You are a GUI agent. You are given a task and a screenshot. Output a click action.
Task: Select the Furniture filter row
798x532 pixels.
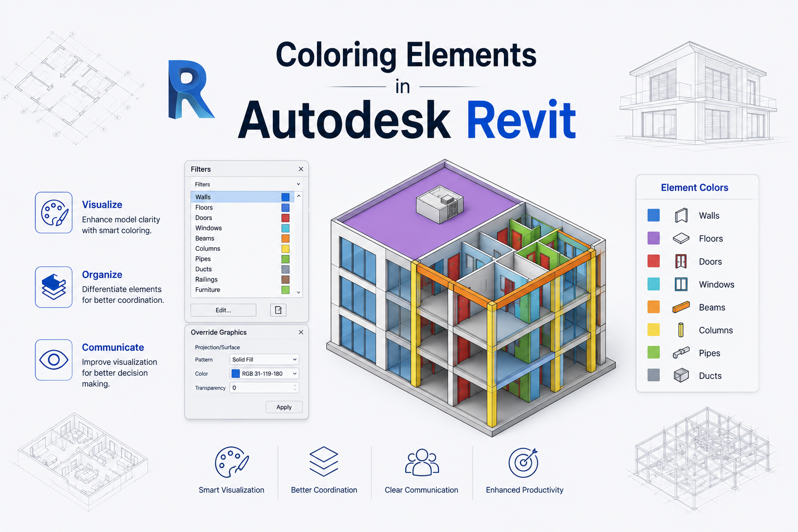[243, 290]
